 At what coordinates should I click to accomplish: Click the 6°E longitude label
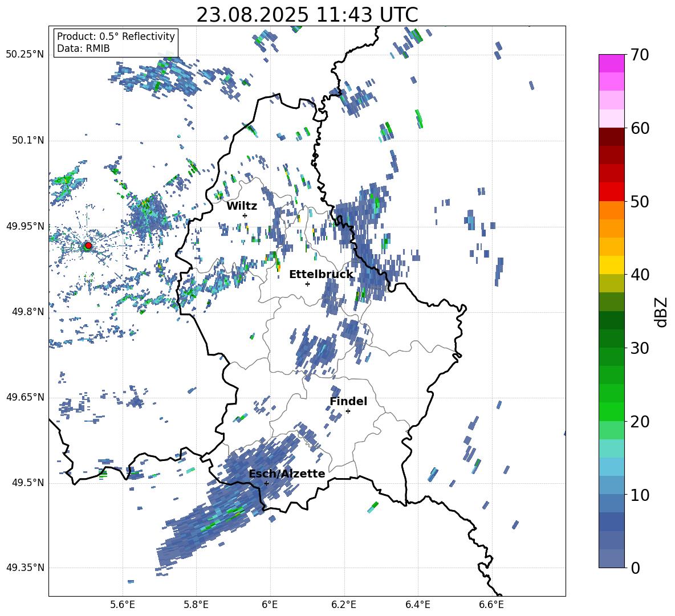pyautogui.click(x=270, y=605)
